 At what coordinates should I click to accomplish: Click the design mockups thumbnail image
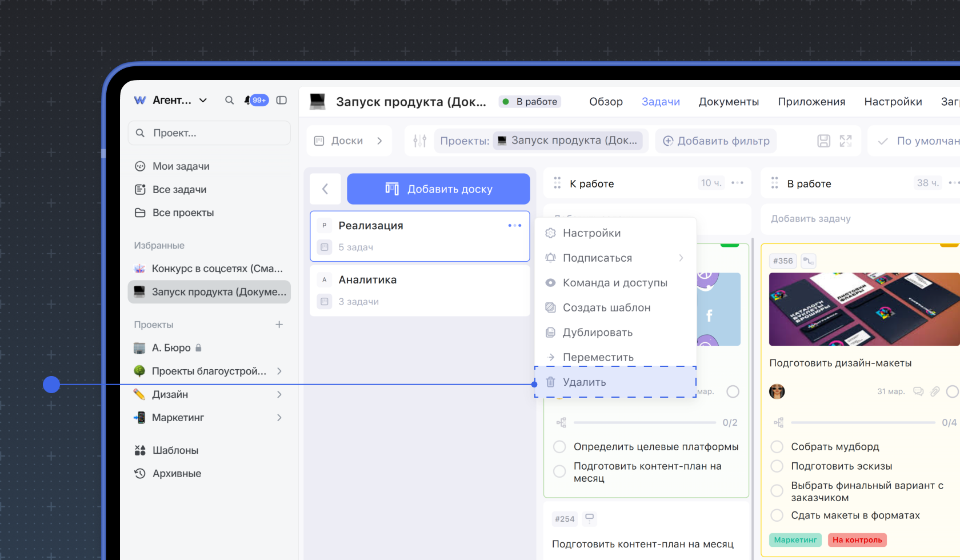pos(863,309)
